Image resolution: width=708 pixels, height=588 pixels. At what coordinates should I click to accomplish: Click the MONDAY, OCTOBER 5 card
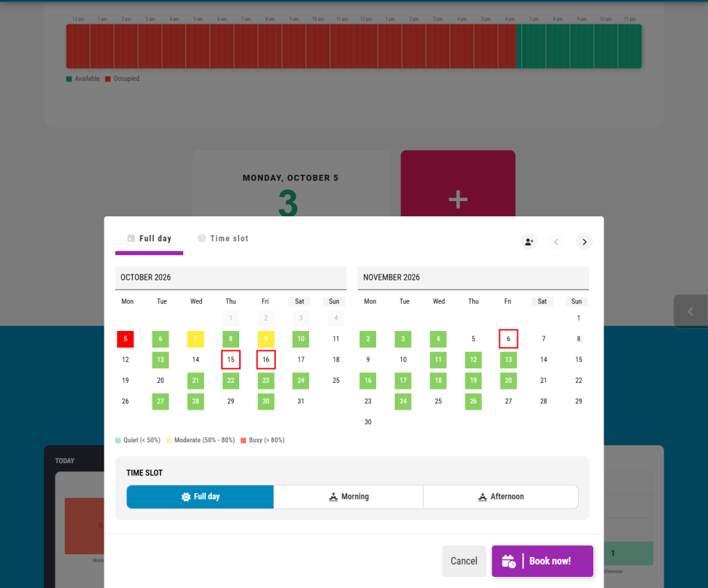pos(291,184)
